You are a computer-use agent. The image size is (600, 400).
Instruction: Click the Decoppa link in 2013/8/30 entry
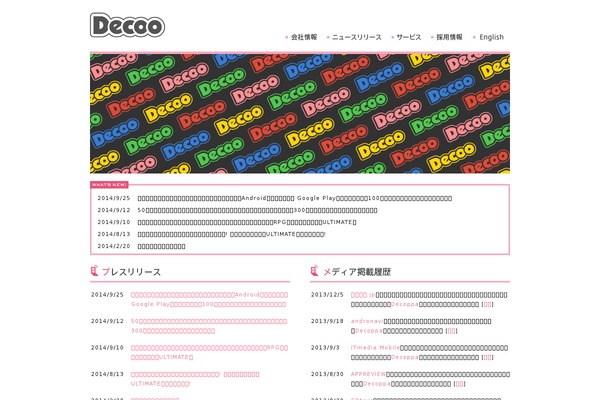point(377,384)
